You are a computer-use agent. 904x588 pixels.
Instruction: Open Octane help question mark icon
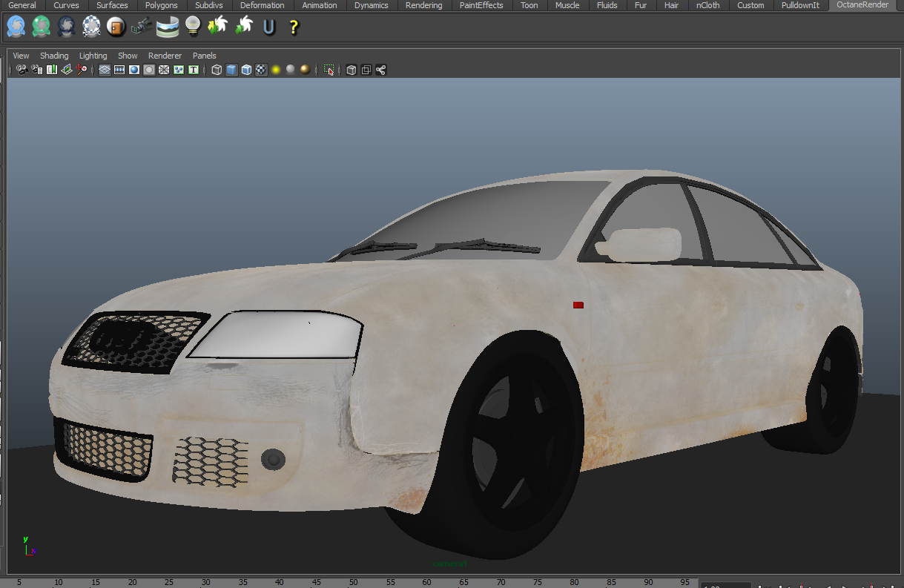[294, 27]
